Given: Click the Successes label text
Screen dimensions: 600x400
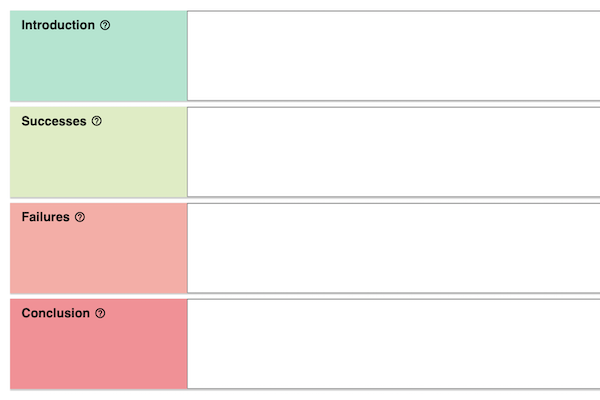Looking at the screenshot, I should (x=54, y=121).
